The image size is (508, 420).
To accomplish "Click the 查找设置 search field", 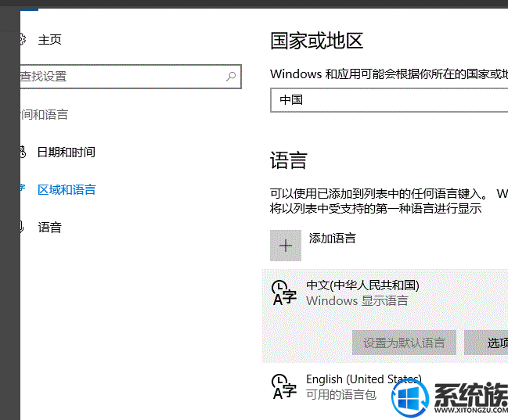I will click(x=131, y=77).
